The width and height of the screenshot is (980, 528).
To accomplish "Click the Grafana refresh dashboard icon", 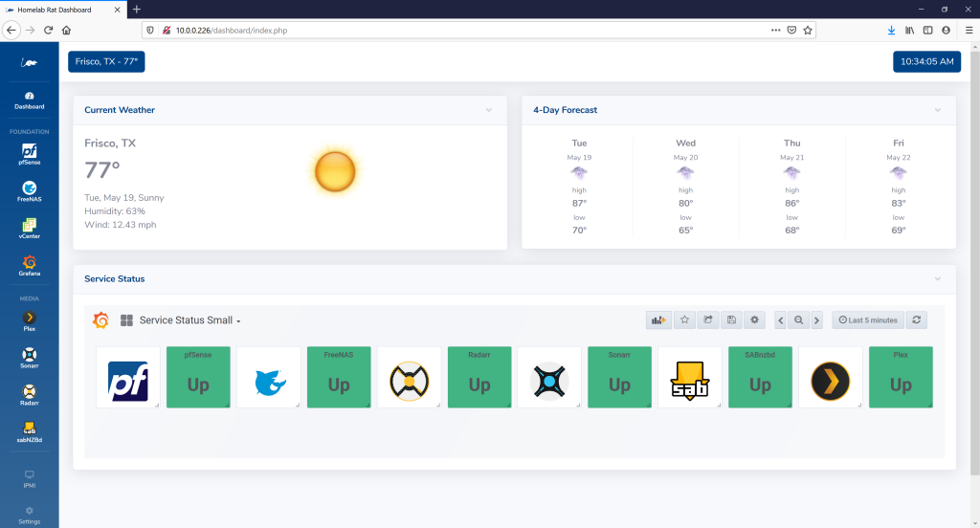I will (x=916, y=319).
